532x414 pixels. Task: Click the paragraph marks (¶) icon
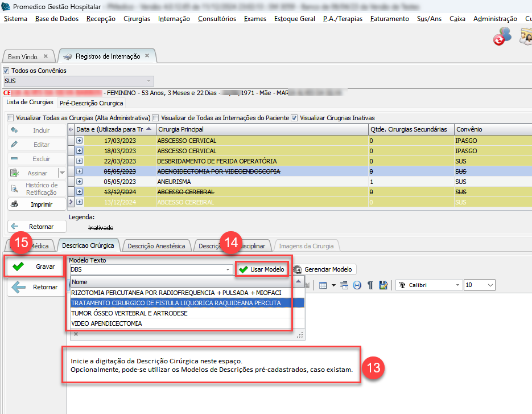coord(370,285)
